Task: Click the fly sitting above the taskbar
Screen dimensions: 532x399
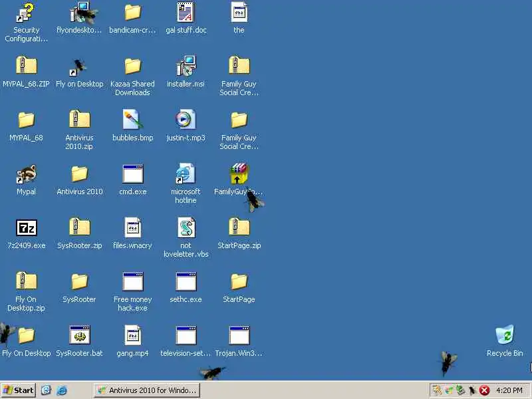Action: [212, 373]
